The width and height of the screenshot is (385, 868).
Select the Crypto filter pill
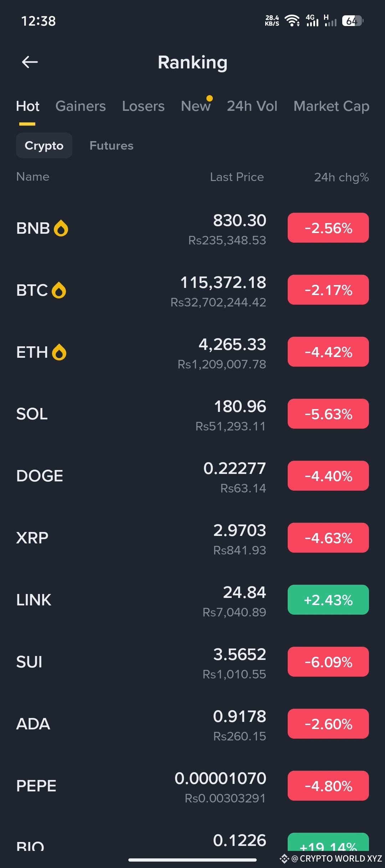point(44,145)
